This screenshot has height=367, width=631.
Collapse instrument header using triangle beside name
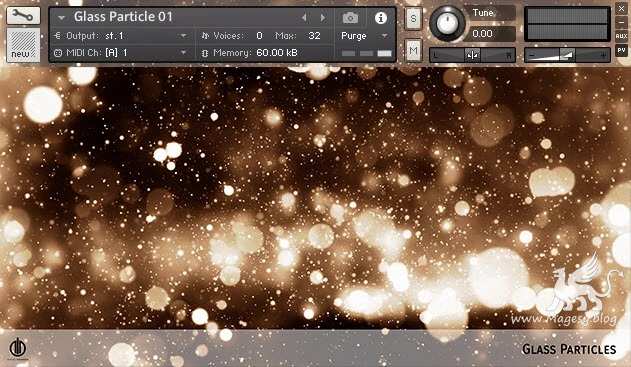61,18
